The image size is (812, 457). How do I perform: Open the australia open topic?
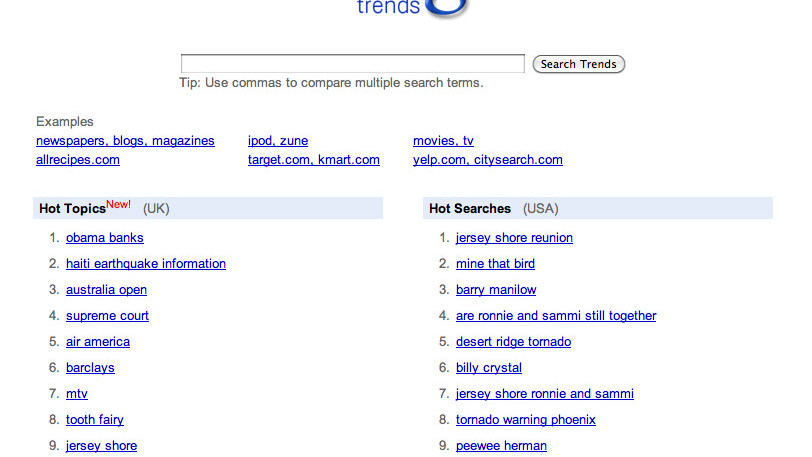coord(106,290)
